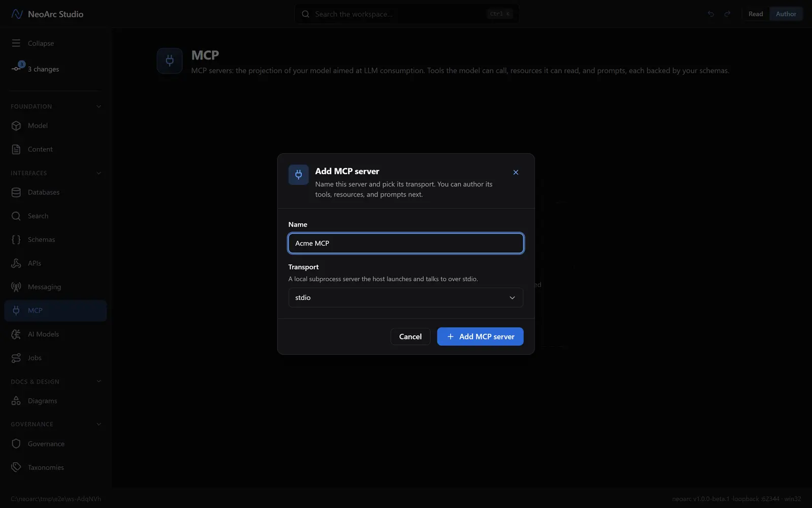Image resolution: width=812 pixels, height=508 pixels.
Task: Collapse the Foundation section chevron
Action: click(x=99, y=106)
